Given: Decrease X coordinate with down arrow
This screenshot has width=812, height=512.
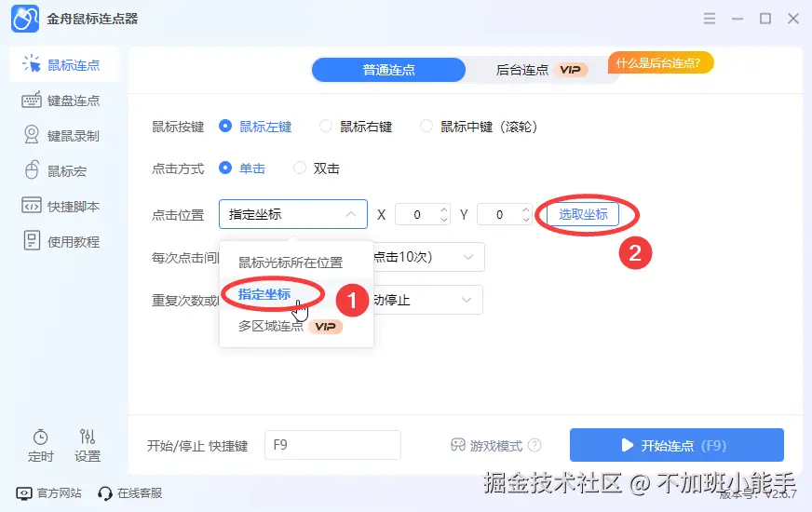Looking at the screenshot, I should (444, 220).
